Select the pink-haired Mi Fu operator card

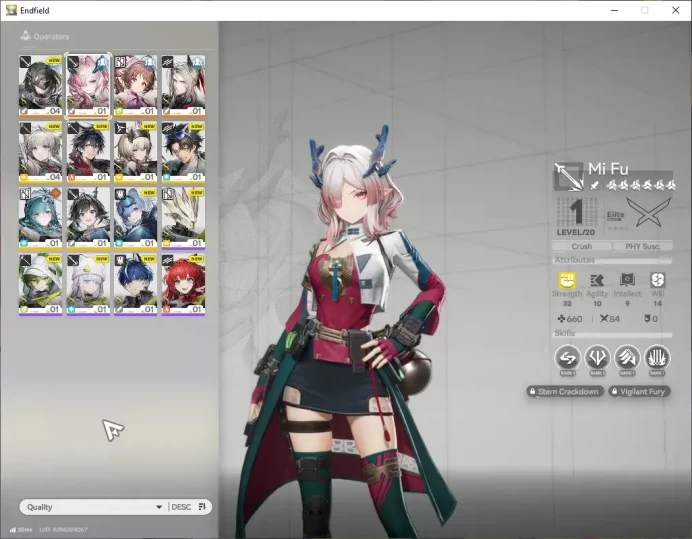[x=88, y=86]
